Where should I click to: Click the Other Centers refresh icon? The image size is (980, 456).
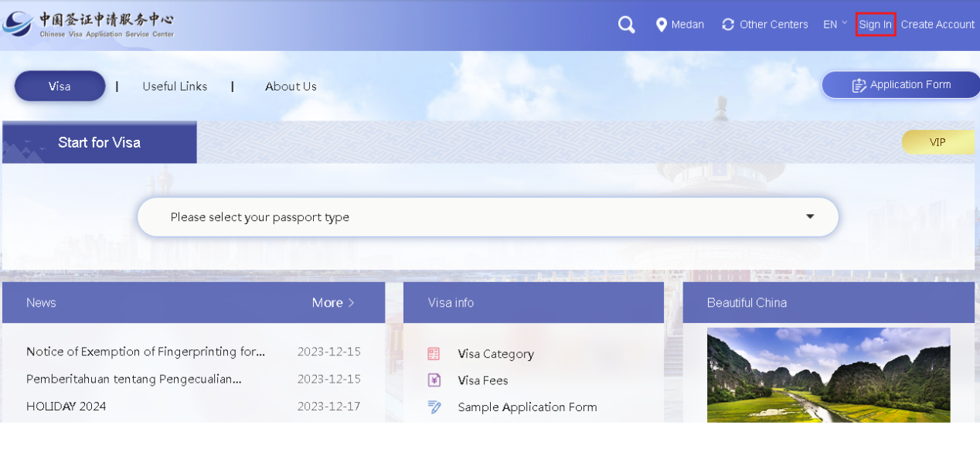pyautogui.click(x=728, y=25)
